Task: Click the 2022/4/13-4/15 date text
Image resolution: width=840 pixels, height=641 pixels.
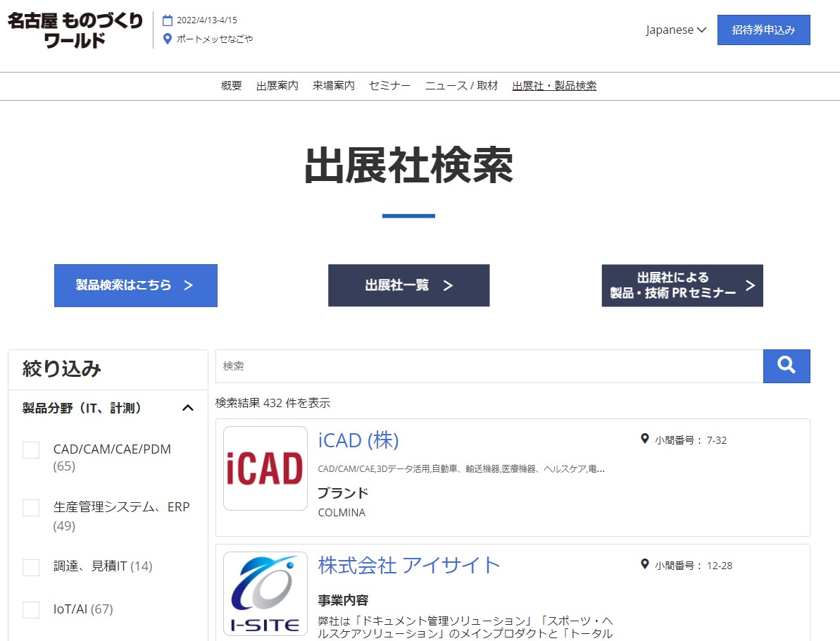Action: pos(207,20)
